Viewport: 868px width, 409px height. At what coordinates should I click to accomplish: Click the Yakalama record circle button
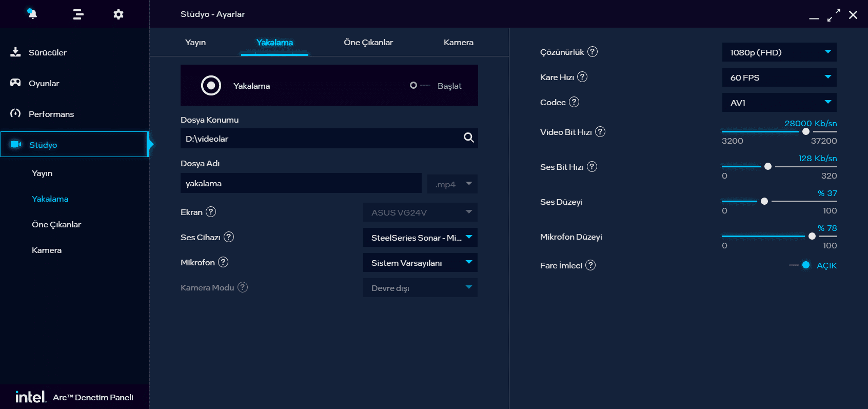coord(211,86)
